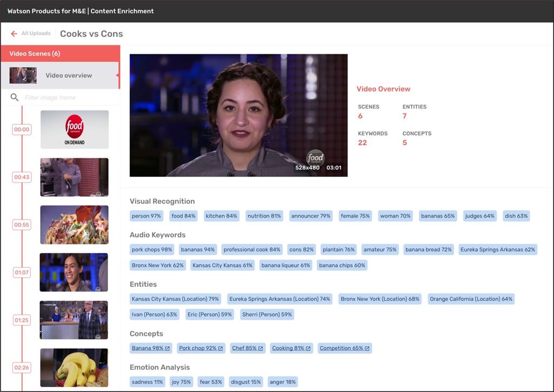Open the Food Network On Demand scene thumbnail
Image resolution: width=554 pixels, height=392 pixels.
coord(74,130)
